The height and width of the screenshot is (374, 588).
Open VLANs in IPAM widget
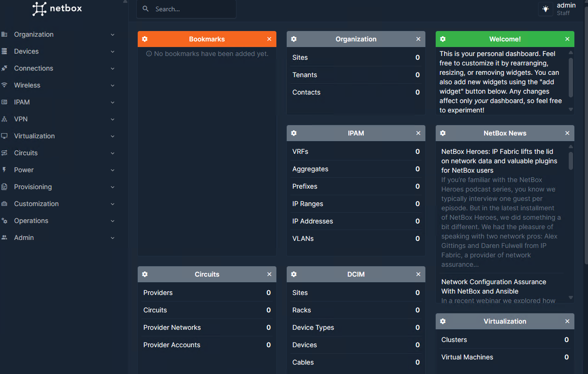356,239
